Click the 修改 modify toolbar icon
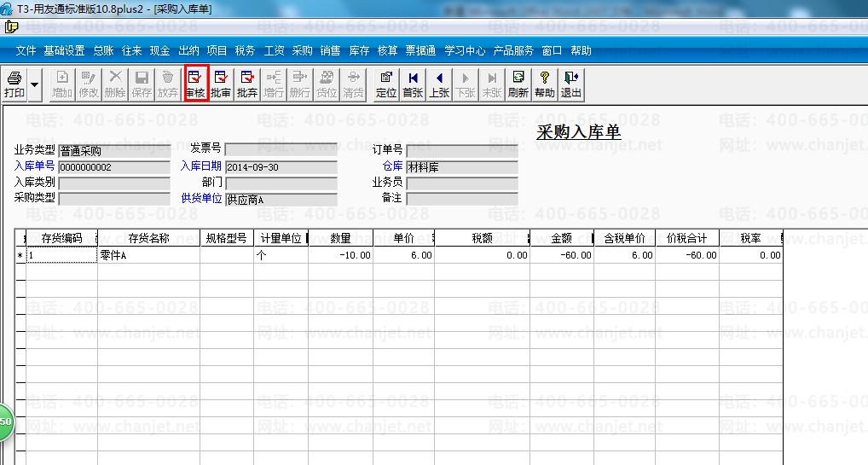Screen dimensions: 868x465 [89, 84]
